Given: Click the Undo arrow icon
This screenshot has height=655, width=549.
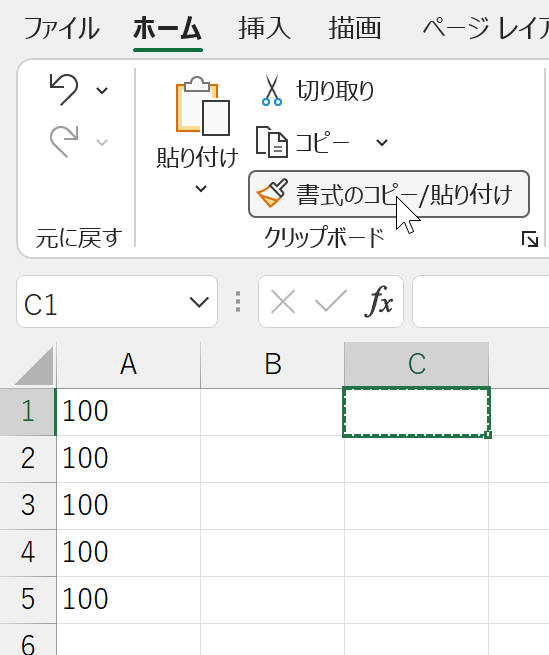Looking at the screenshot, I should coord(64,89).
